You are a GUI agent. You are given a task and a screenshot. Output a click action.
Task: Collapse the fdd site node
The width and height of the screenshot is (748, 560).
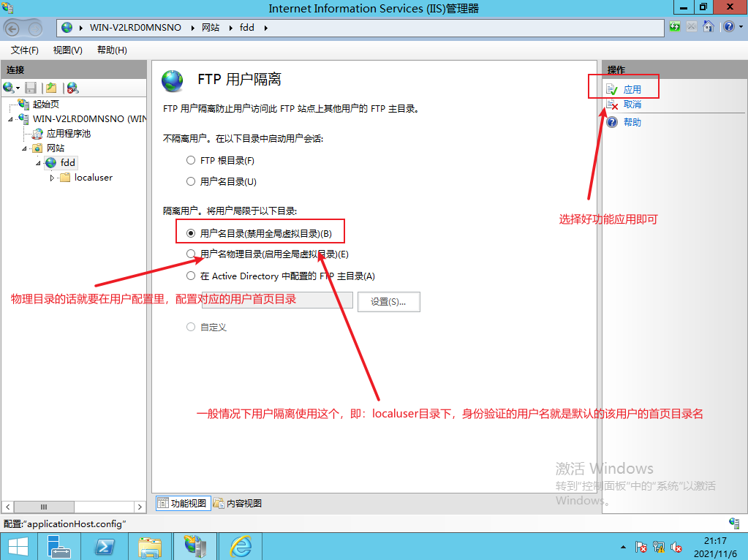[38, 164]
